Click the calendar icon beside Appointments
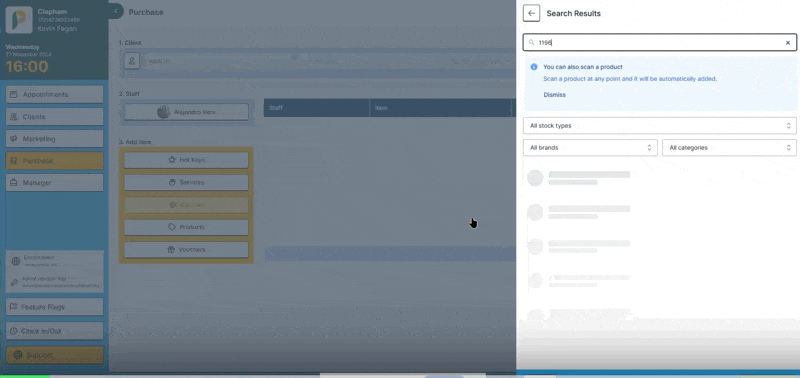The image size is (800, 378). [x=14, y=94]
